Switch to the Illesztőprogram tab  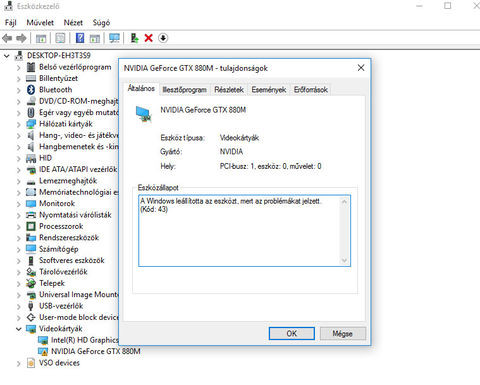(184, 90)
